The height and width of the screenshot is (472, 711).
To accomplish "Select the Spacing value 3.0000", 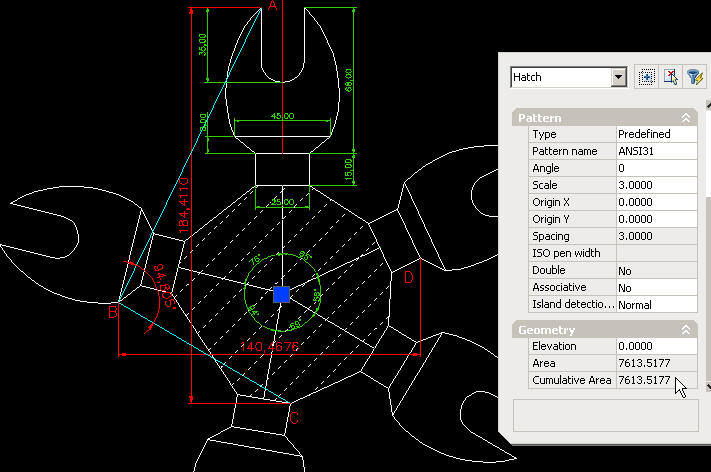I will click(x=657, y=236).
